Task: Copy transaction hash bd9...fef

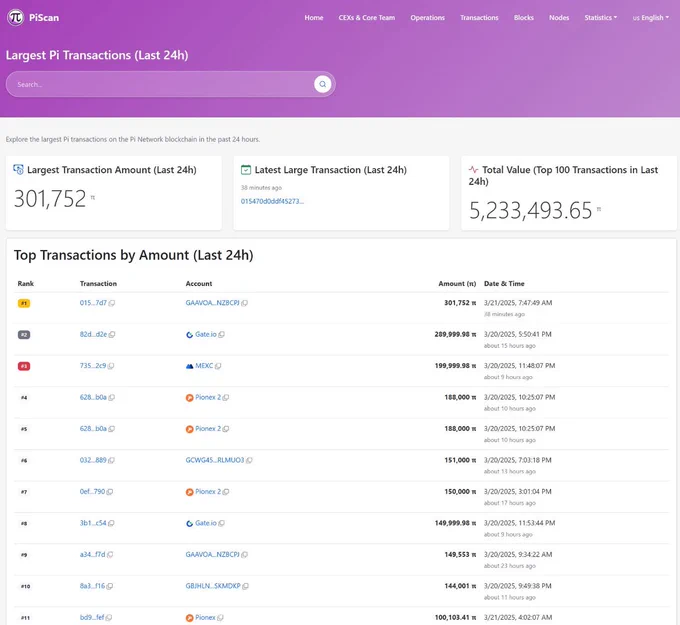Action: pos(109,618)
